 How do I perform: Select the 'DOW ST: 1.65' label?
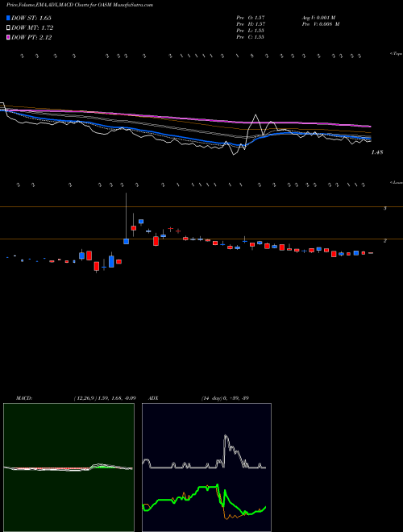[x=31, y=18]
